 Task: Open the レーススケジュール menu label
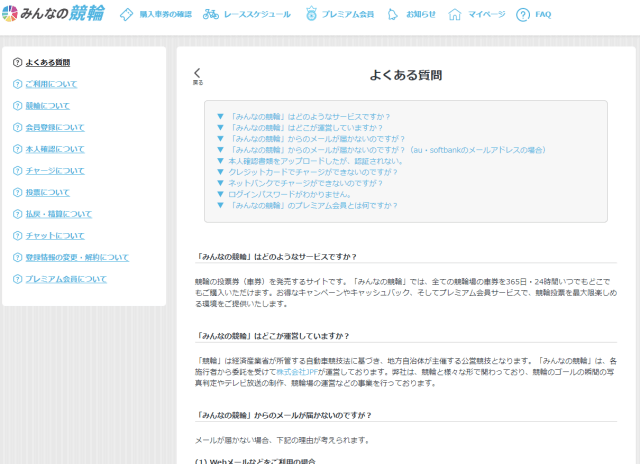click(257, 15)
